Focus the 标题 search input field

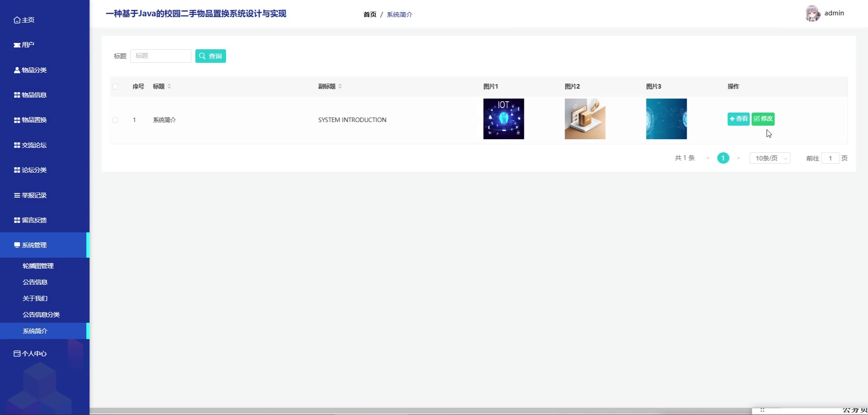click(160, 56)
